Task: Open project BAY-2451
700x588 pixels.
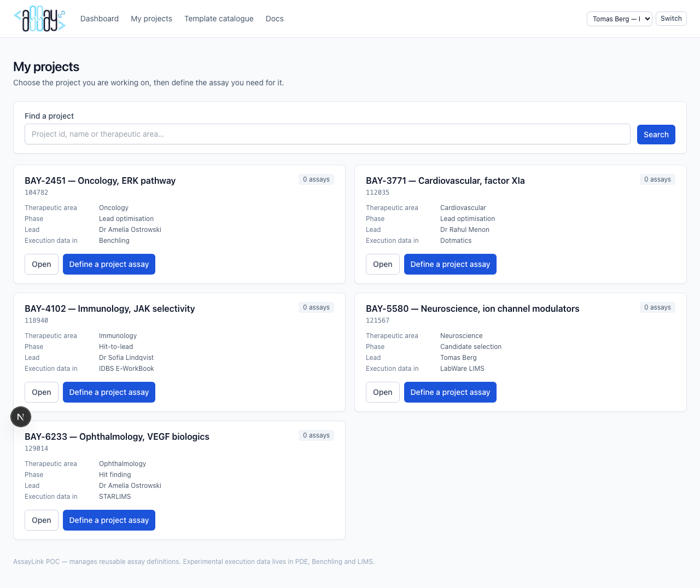Action: (42, 264)
